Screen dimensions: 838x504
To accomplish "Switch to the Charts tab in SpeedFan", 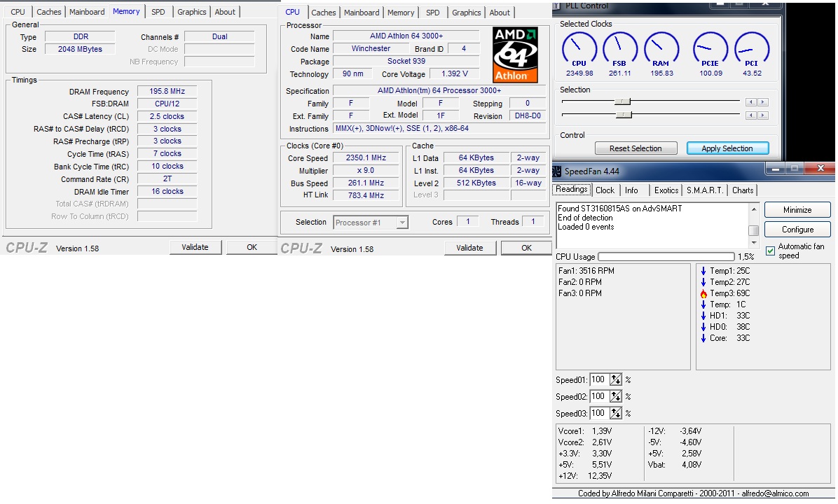I will click(743, 190).
